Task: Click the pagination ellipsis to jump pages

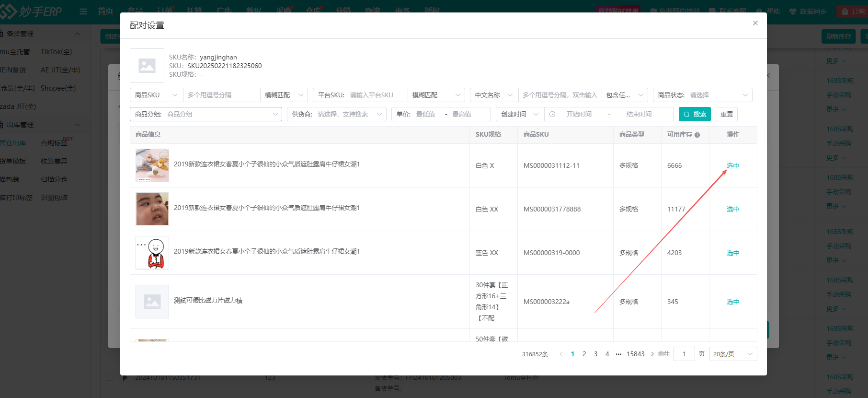Action: 618,354
